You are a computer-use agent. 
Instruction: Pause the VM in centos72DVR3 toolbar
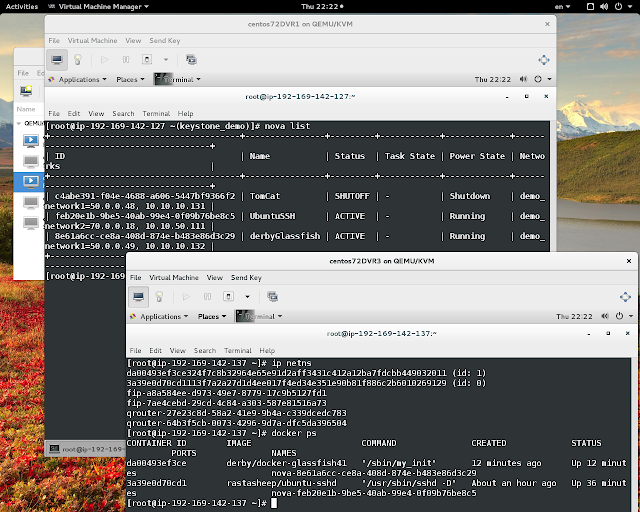point(207,296)
